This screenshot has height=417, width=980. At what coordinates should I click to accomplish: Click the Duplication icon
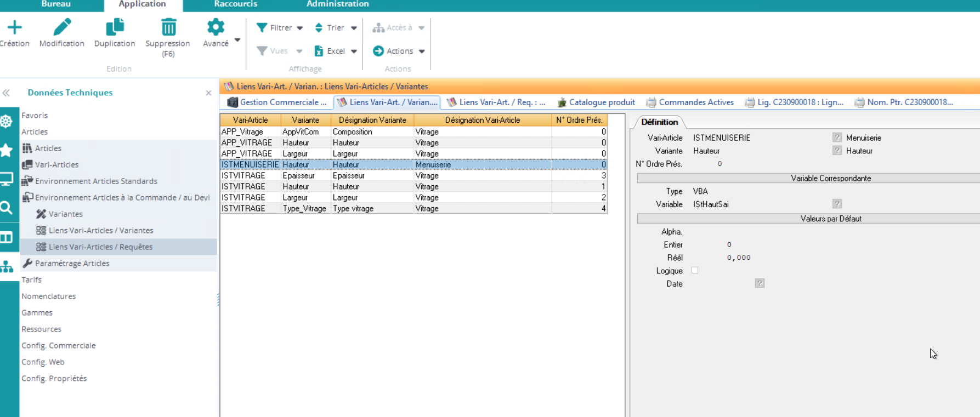[x=114, y=27]
